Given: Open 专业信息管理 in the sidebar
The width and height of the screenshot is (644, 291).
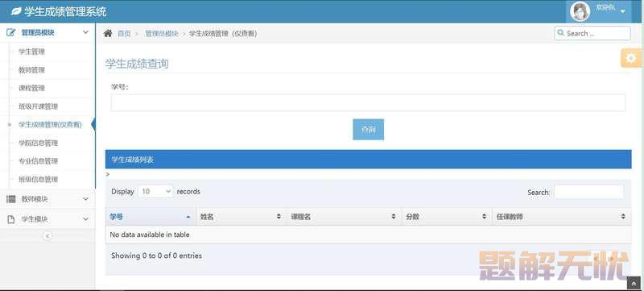Looking at the screenshot, I should click(x=38, y=161).
